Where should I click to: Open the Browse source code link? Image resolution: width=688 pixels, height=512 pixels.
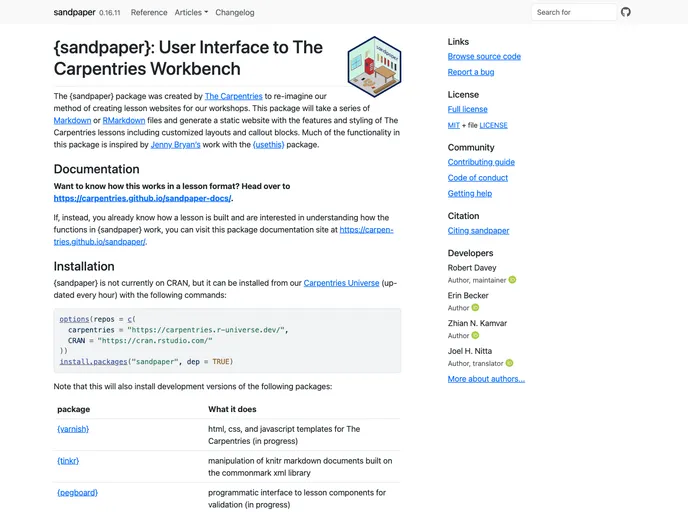(484, 56)
